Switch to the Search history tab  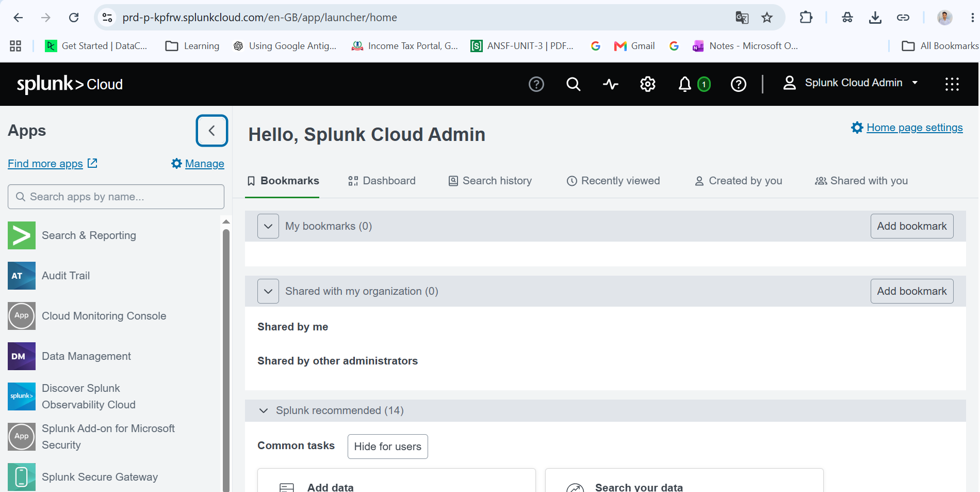(x=490, y=181)
